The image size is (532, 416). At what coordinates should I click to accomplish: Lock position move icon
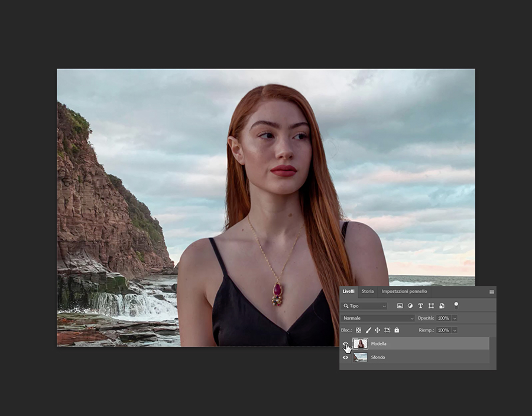[377, 330]
